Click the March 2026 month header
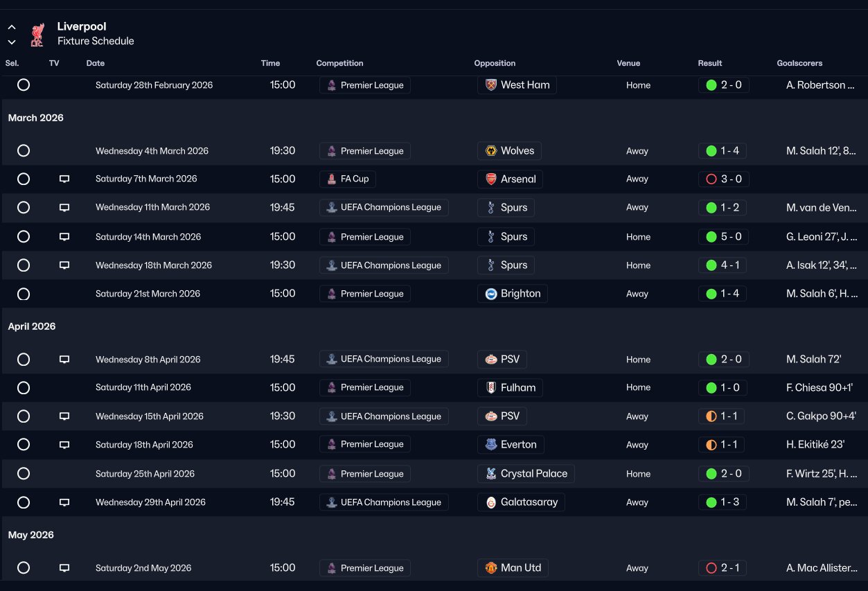This screenshot has width=868, height=591. [x=36, y=118]
